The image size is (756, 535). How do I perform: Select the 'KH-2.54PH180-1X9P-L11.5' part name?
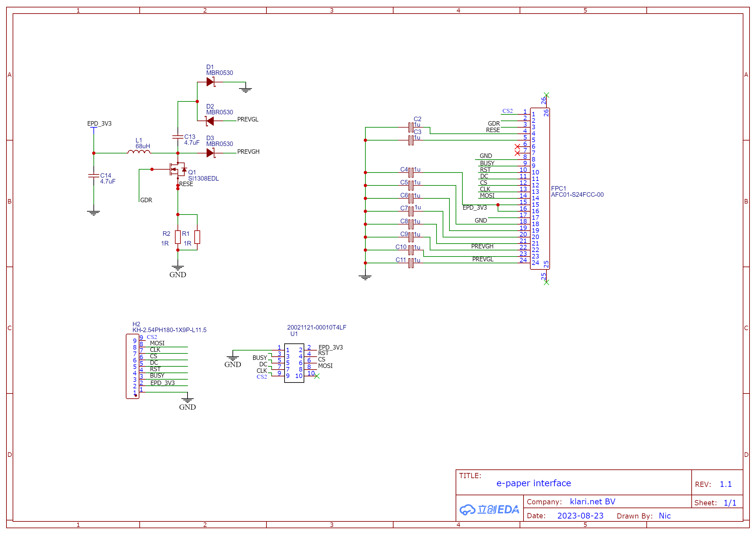[169, 330]
